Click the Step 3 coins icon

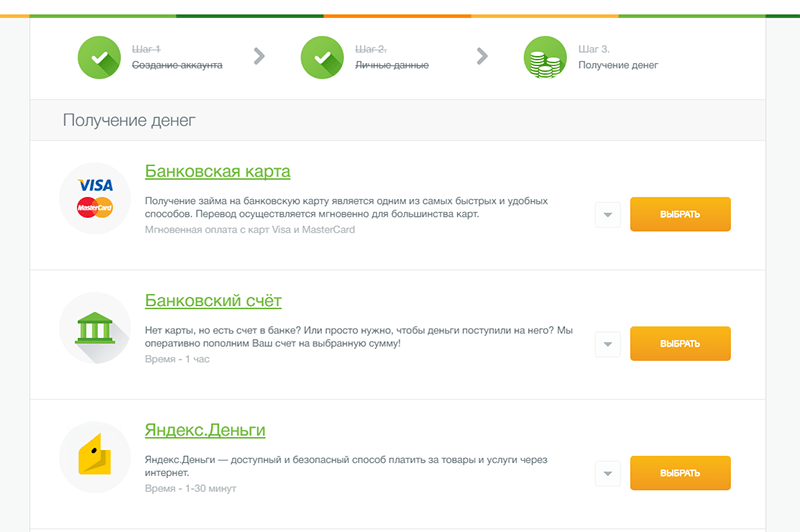(x=545, y=57)
